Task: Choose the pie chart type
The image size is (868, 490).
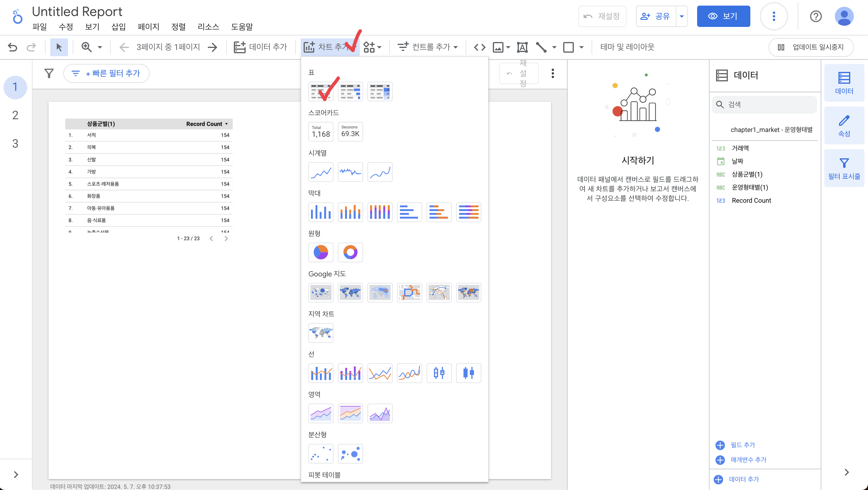Action: [320, 252]
